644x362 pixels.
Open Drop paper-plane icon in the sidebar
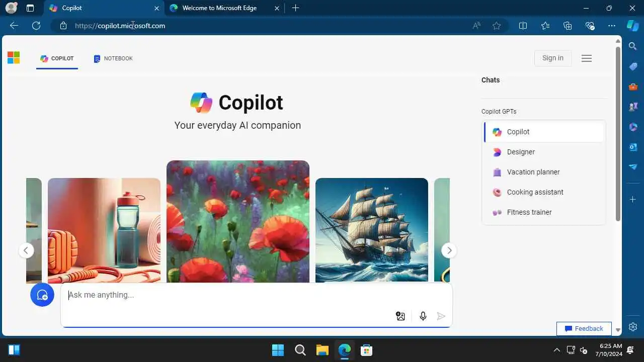coord(633,167)
